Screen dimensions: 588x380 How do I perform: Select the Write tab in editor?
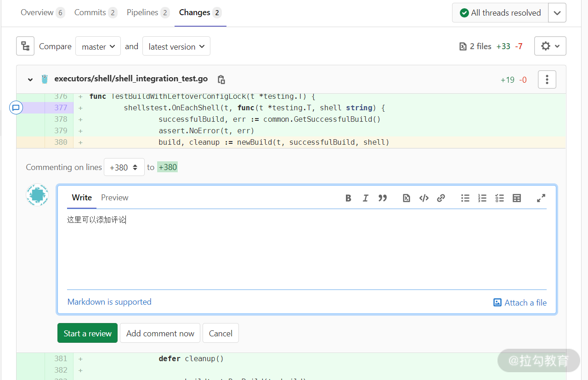pos(82,198)
